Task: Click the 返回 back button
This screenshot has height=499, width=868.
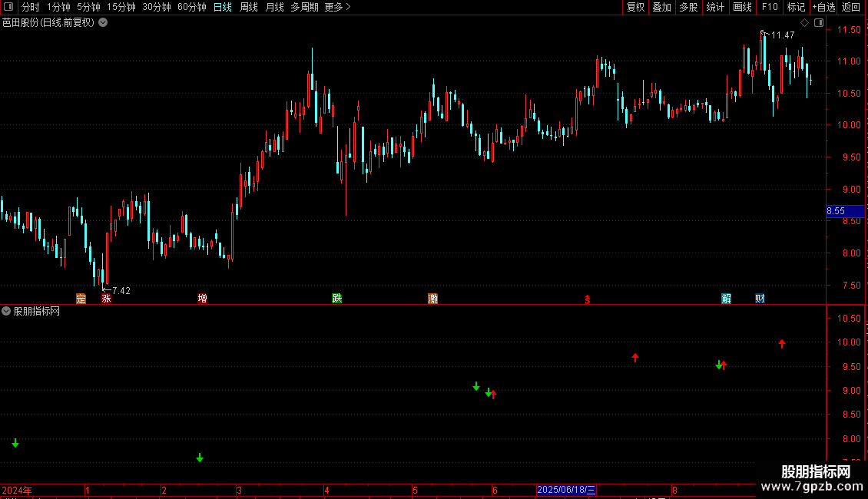Action: coord(851,7)
